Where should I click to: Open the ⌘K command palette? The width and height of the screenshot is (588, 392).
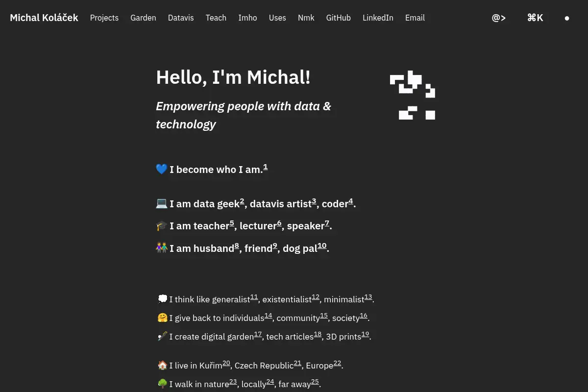(x=535, y=18)
